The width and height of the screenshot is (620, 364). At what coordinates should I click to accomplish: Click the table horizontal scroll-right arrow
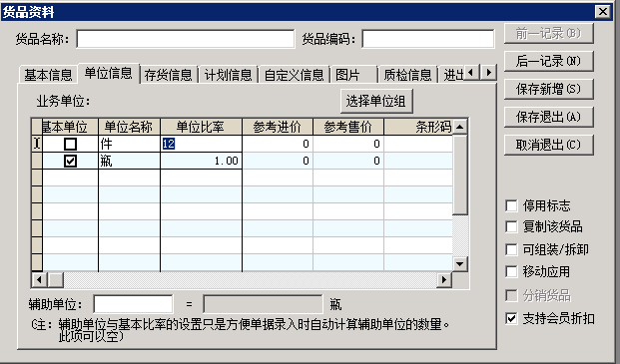(x=444, y=280)
